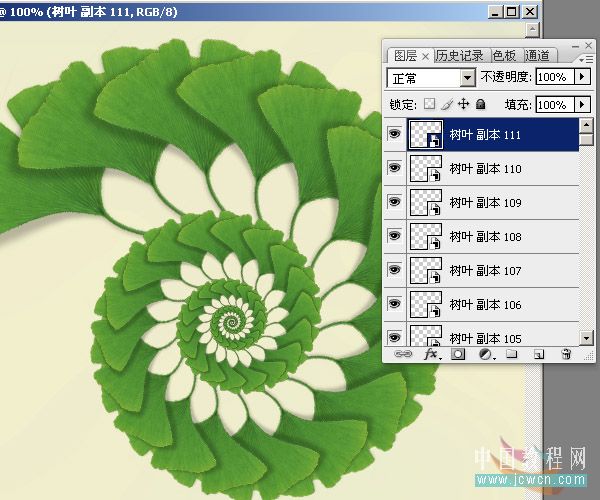This screenshot has width=600, height=500.
Task: Open the layer style fx menu
Action: coord(432,354)
